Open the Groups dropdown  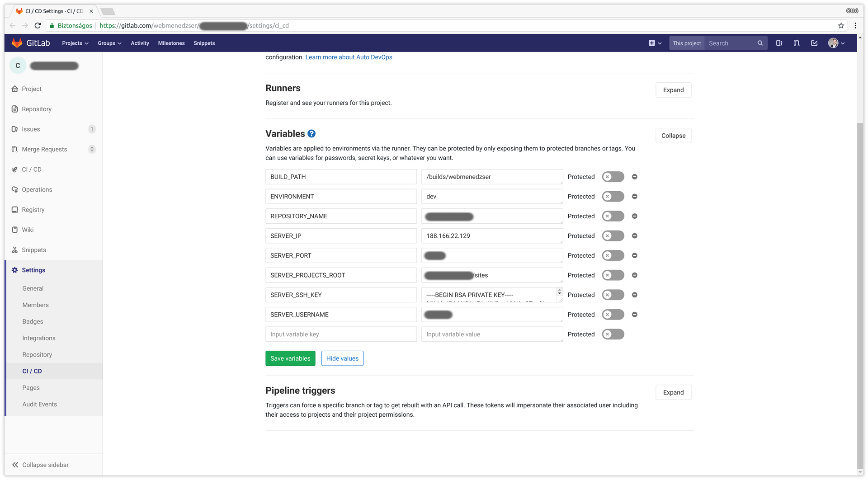[x=109, y=43]
